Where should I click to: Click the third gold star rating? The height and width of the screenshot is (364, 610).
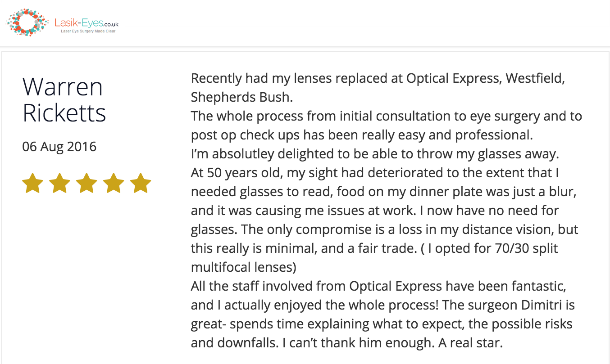tap(86, 183)
